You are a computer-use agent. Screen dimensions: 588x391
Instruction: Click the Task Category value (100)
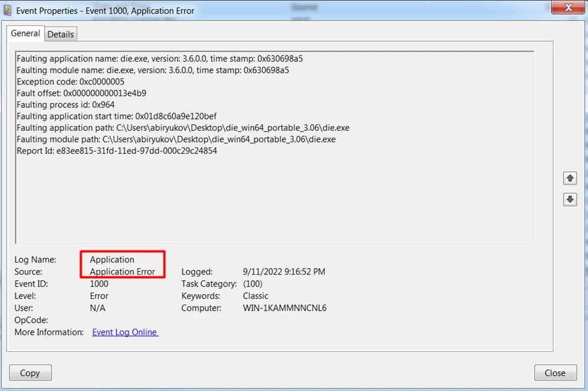pyautogui.click(x=252, y=284)
